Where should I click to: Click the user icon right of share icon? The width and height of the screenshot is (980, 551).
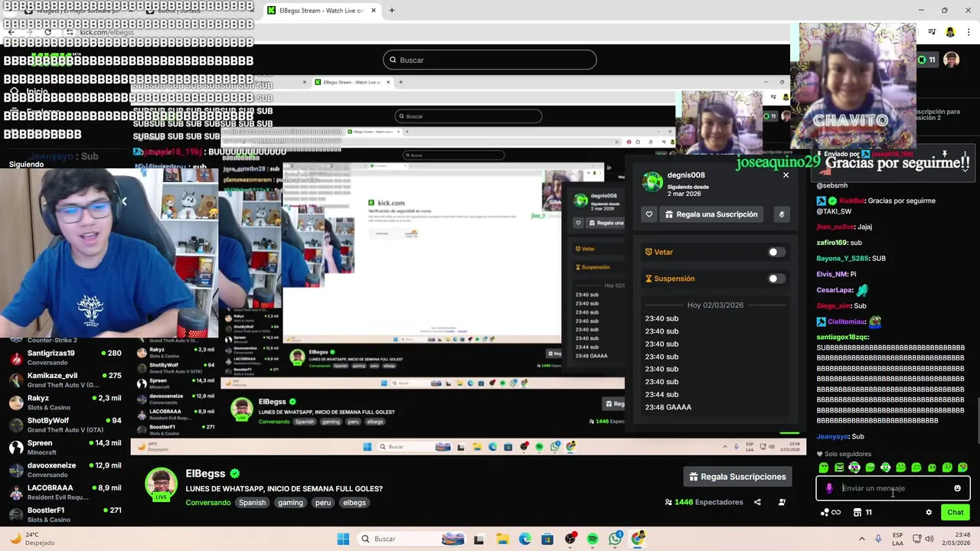point(782,502)
